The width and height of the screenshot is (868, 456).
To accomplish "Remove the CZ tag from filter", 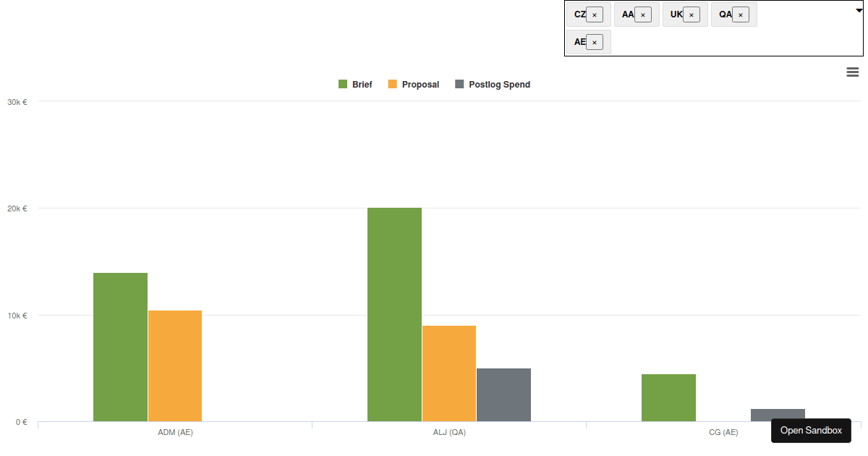I will [x=595, y=14].
